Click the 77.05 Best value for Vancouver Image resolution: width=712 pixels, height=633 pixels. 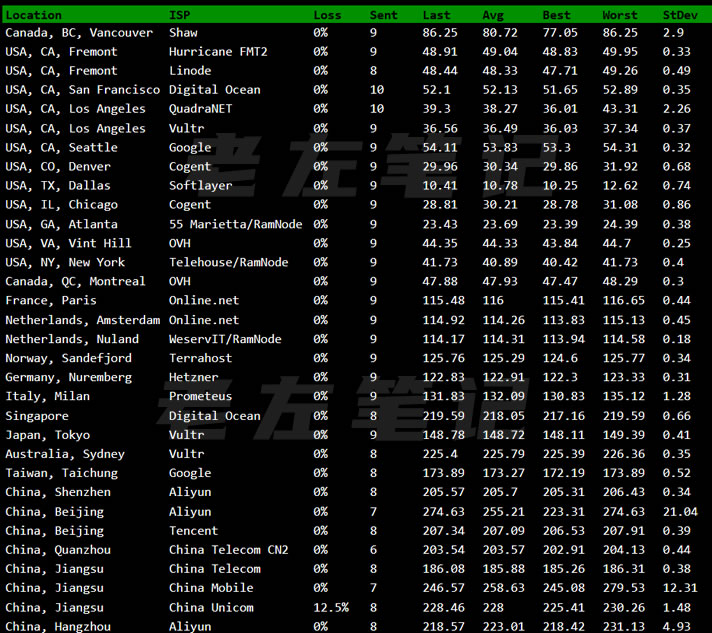pos(560,33)
